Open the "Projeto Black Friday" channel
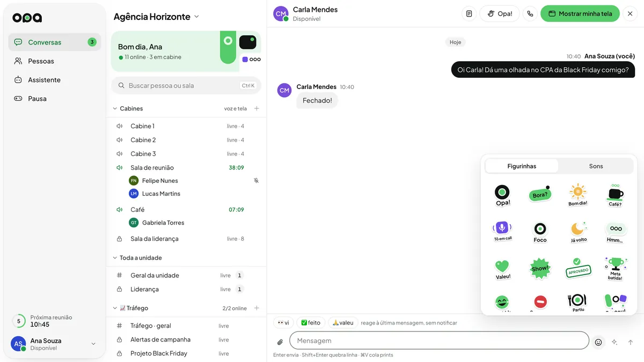Viewport: 644px width, 362px height. 186,353
